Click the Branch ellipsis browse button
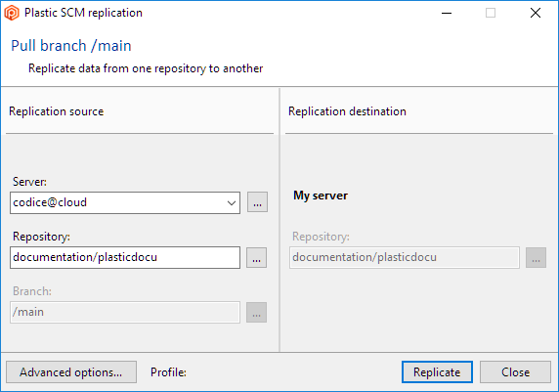 (x=256, y=313)
